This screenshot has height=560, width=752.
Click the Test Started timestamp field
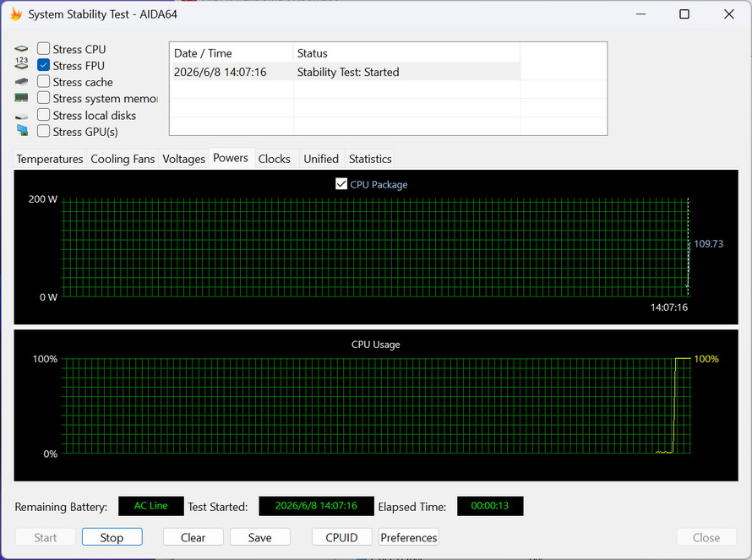[317, 506]
